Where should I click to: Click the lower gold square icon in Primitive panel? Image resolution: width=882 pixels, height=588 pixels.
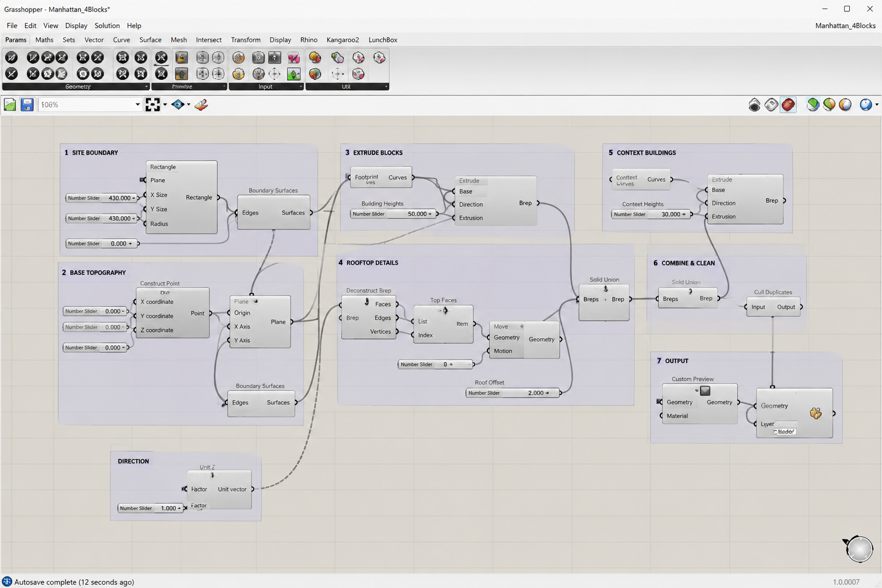click(181, 74)
